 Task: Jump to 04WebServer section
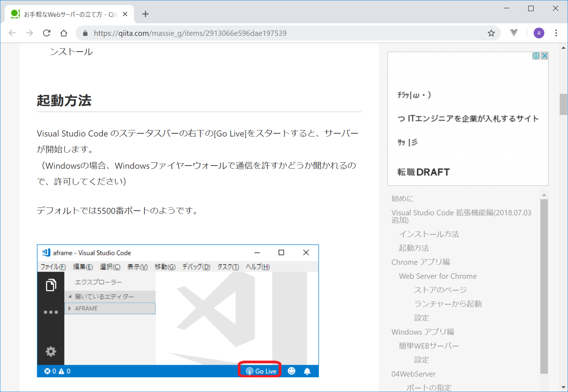click(413, 374)
